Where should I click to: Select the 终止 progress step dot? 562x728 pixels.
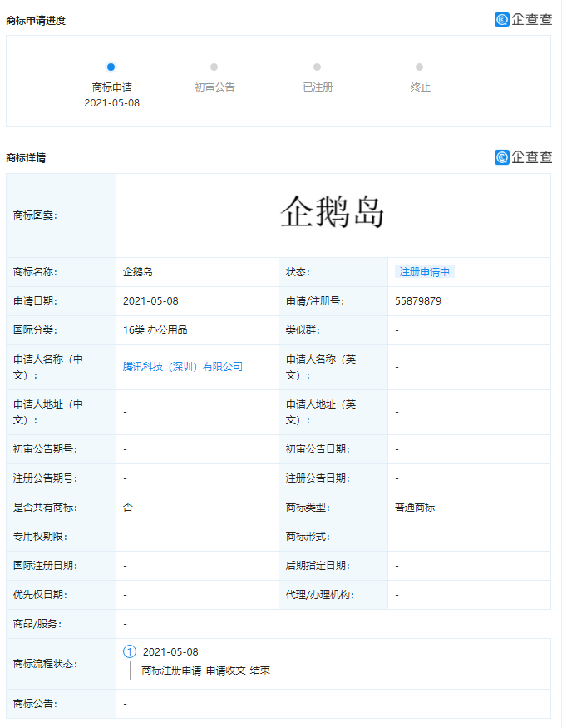click(x=419, y=67)
